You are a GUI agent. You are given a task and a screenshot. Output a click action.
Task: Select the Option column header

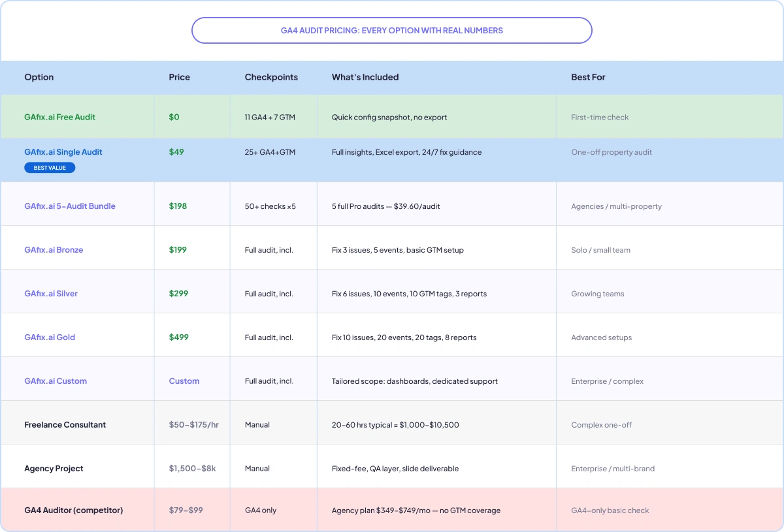39,77
